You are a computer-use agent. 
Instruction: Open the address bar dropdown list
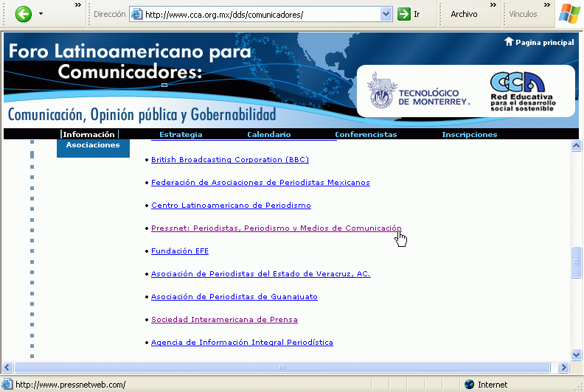tap(386, 15)
